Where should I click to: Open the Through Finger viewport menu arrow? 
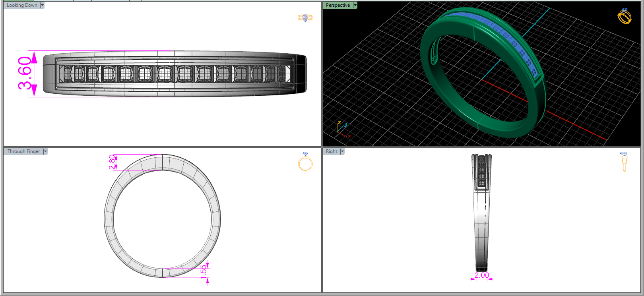pyautogui.click(x=45, y=151)
